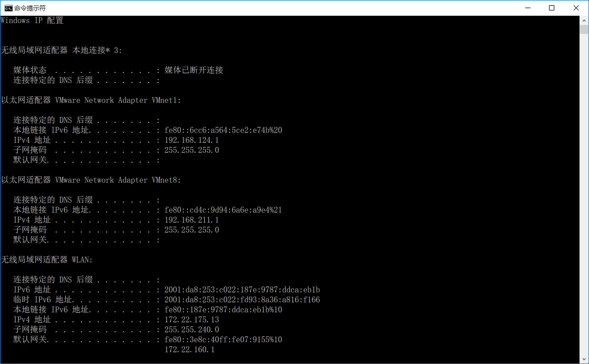Click the link-local address fe80::187e:9787:ddca:eb1b%10
This screenshot has height=364, width=589.
(223, 310)
